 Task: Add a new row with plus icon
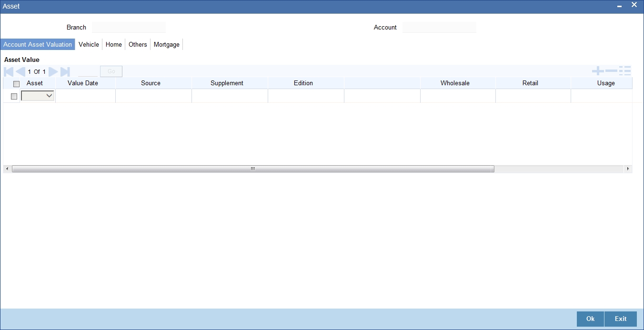tap(598, 71)
